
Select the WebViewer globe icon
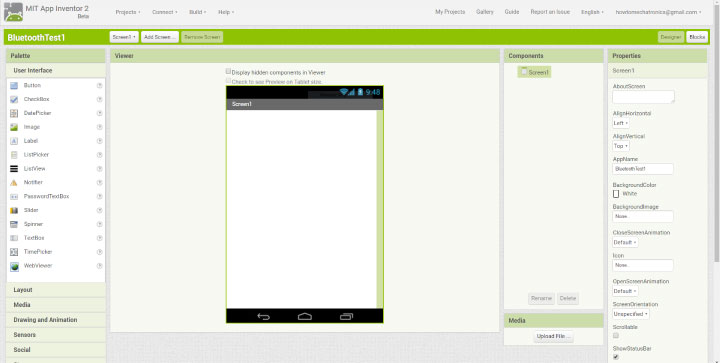pos(14,266)
